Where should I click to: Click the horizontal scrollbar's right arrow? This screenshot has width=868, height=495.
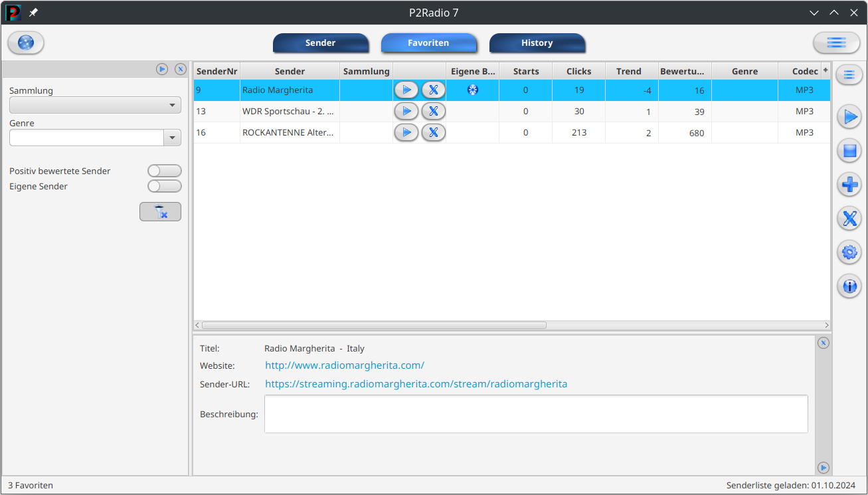tap(826, 326)
